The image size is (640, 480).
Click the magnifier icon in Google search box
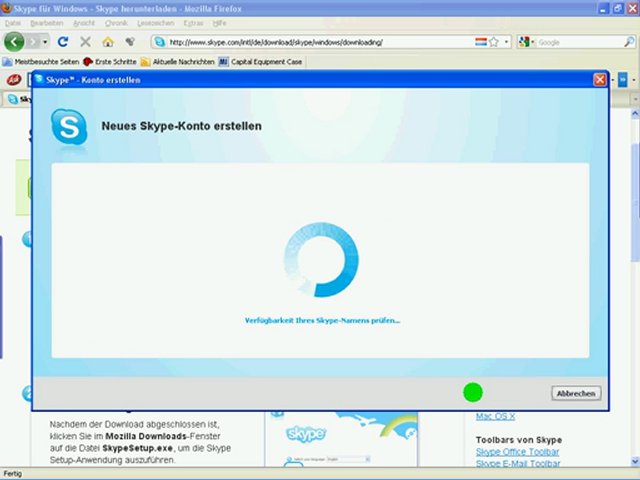629,42
